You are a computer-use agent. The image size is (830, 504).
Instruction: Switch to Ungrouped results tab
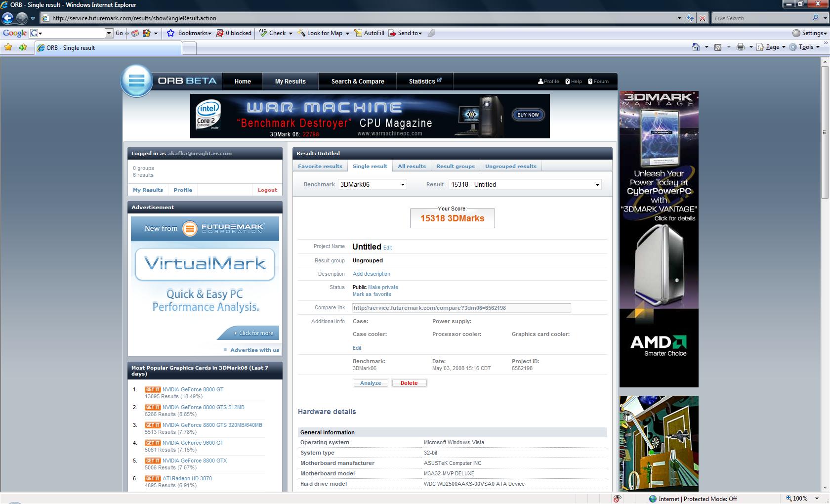tap(511, 166)
